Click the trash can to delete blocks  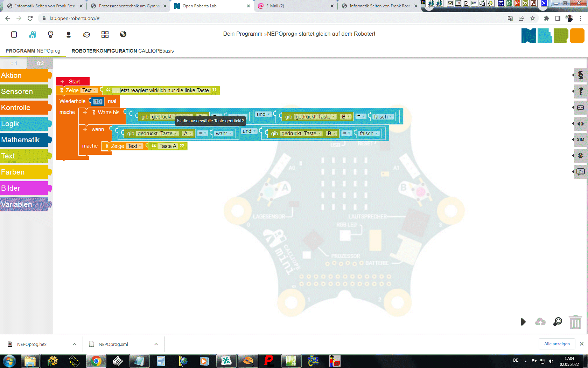575,322
